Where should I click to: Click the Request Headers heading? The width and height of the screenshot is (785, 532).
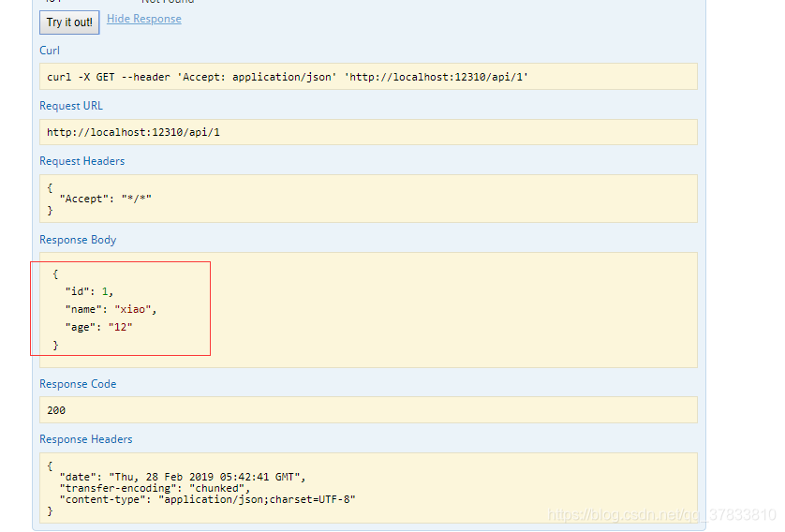tap(82, 161)
